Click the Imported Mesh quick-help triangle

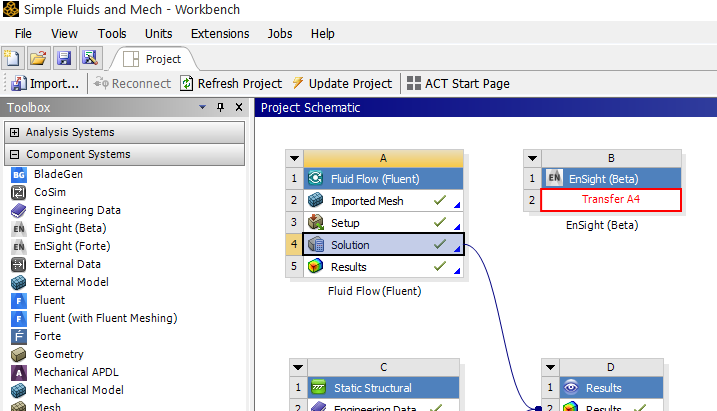pos(457,205)
